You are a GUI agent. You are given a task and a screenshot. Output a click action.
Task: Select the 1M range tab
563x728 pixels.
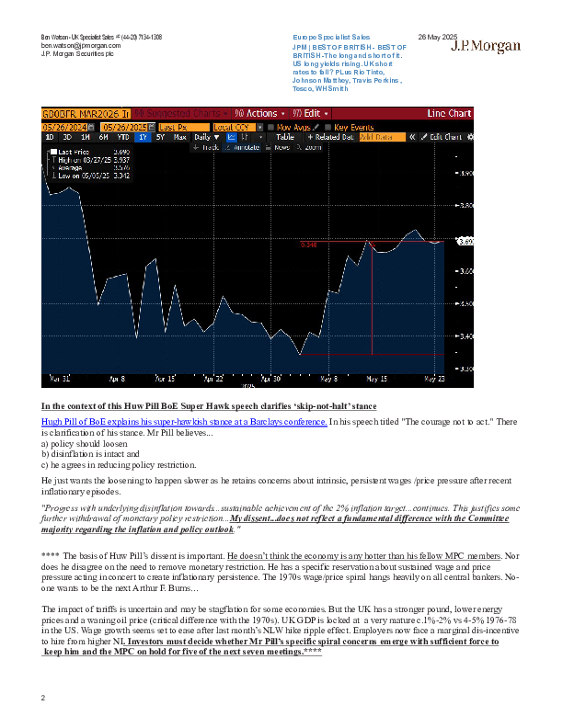pyautogui.click(x=86, y=137)
